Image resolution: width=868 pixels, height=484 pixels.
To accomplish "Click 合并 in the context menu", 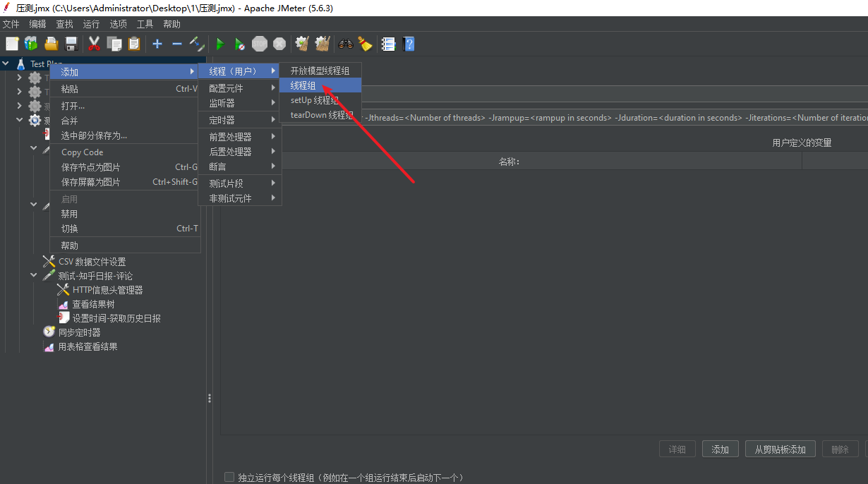I will [x=125, y=121].
